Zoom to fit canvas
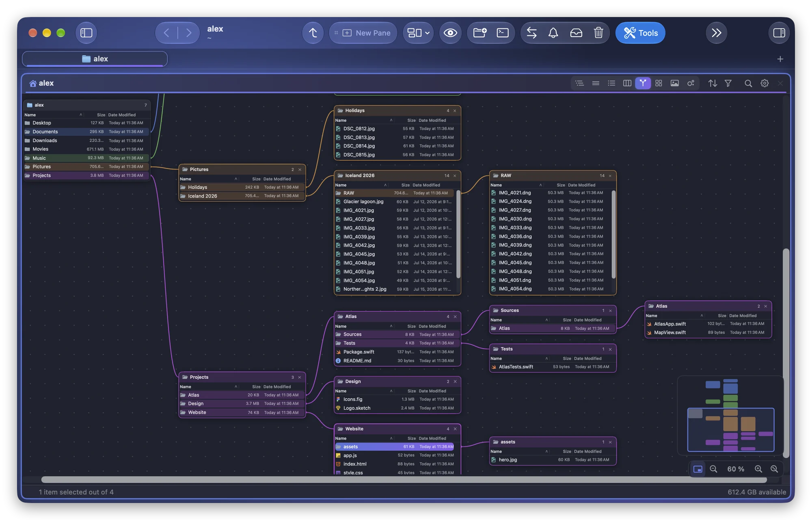812x520 pixels. click(774, 469)
